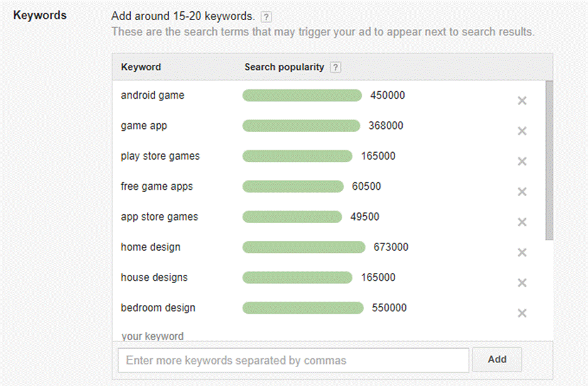Click the keyword list vertical scrollbar

point(549,160)
